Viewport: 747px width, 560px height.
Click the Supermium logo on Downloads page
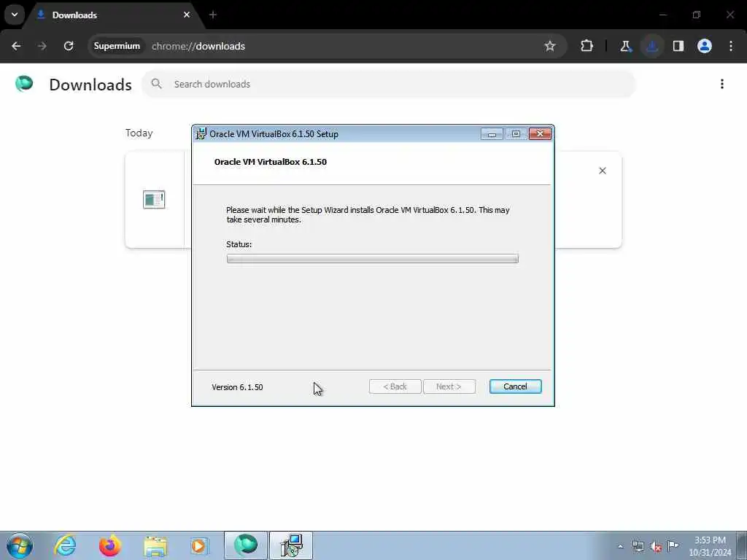tap(24, 84)
